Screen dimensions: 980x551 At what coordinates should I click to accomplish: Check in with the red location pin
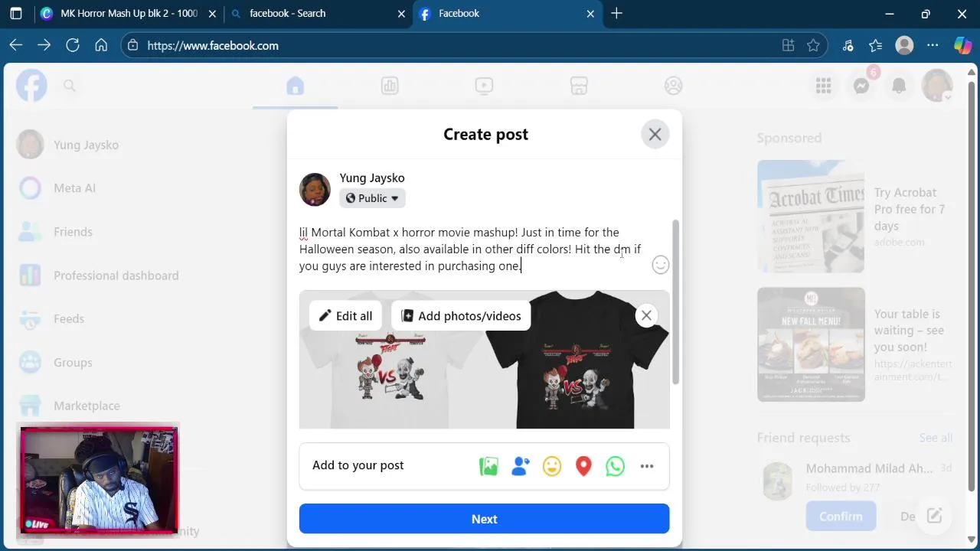[x=583, y=466]
